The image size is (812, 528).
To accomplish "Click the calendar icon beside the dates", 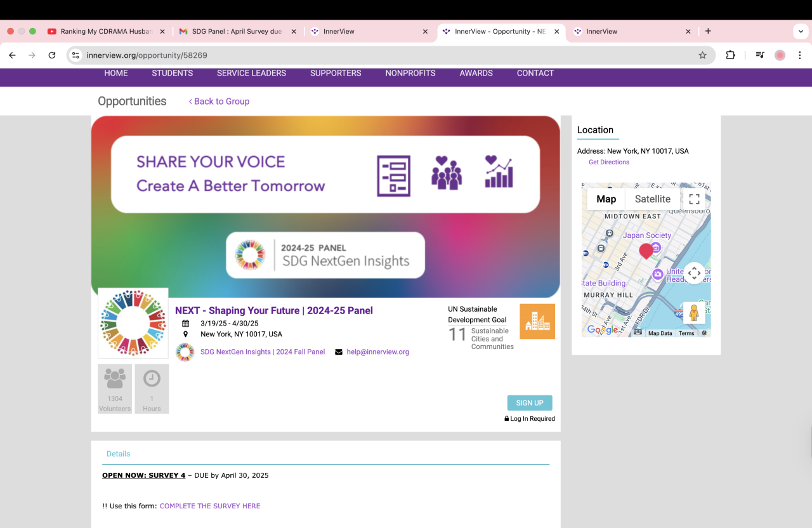I will (185, 324).
